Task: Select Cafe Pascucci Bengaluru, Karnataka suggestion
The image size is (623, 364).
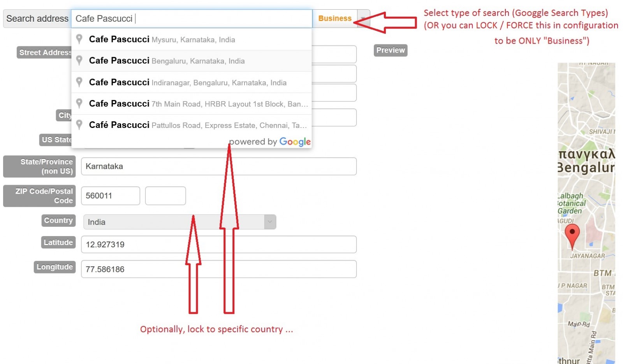Action: tap(192, 61)
